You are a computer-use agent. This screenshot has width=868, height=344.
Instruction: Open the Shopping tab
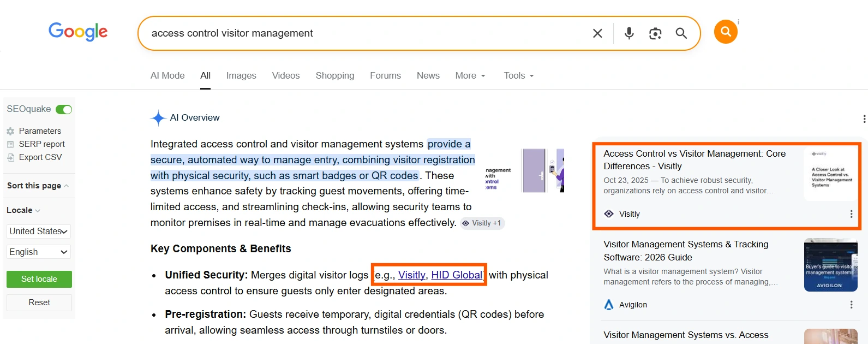point(335,76)
